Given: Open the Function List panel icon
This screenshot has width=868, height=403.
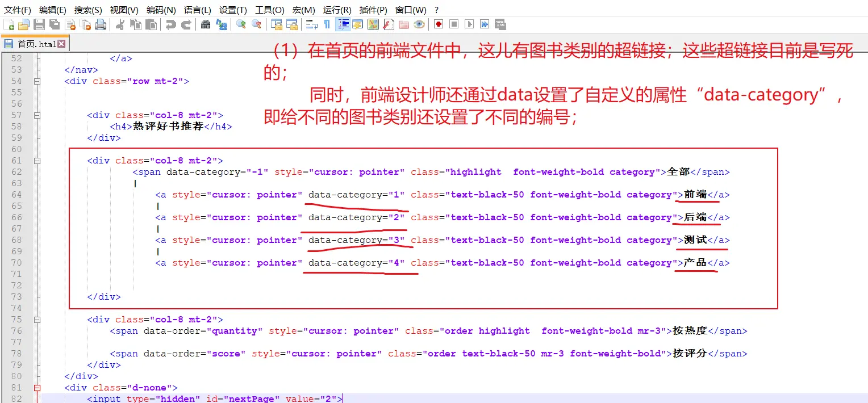Looking at the screenshot, I should [389, 24].
